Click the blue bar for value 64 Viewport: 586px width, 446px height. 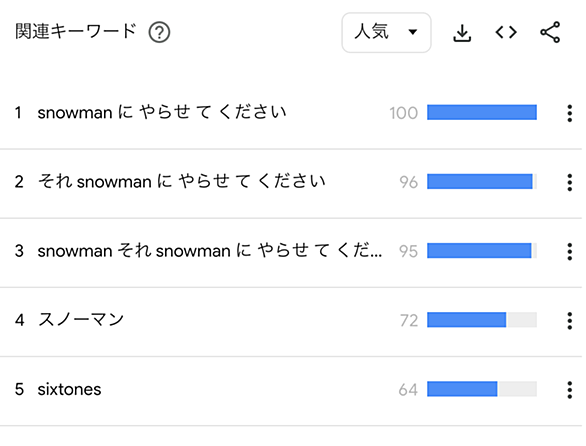pos(462,389)
